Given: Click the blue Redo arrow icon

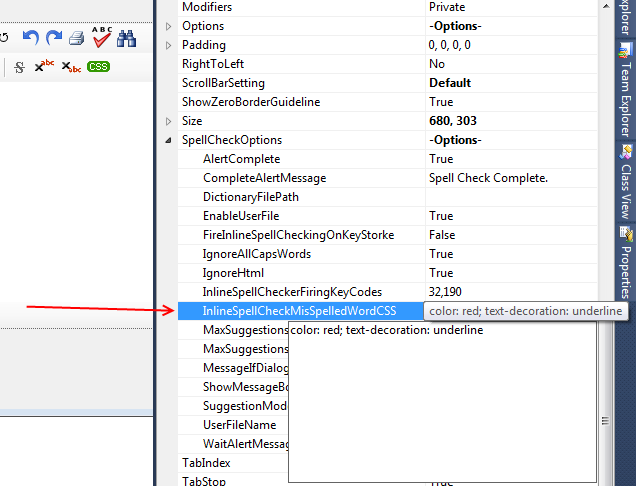Looking at the screenshot, I should pyautogui.click(x=53, y=39).
